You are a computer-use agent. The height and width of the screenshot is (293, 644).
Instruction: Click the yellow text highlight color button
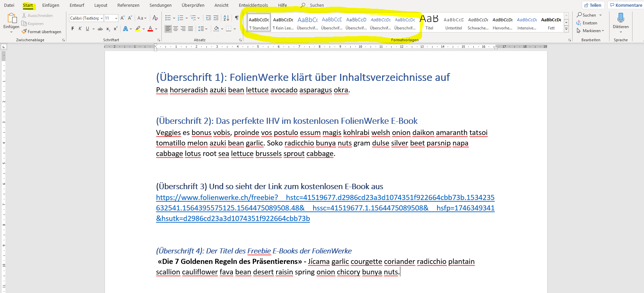(x=138, y=29)
